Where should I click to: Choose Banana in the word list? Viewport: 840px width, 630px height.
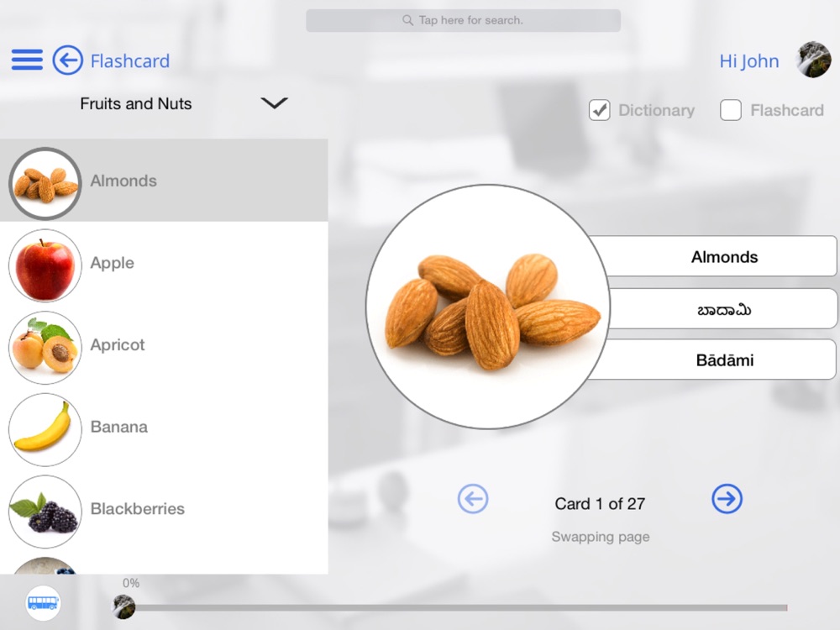164,427
